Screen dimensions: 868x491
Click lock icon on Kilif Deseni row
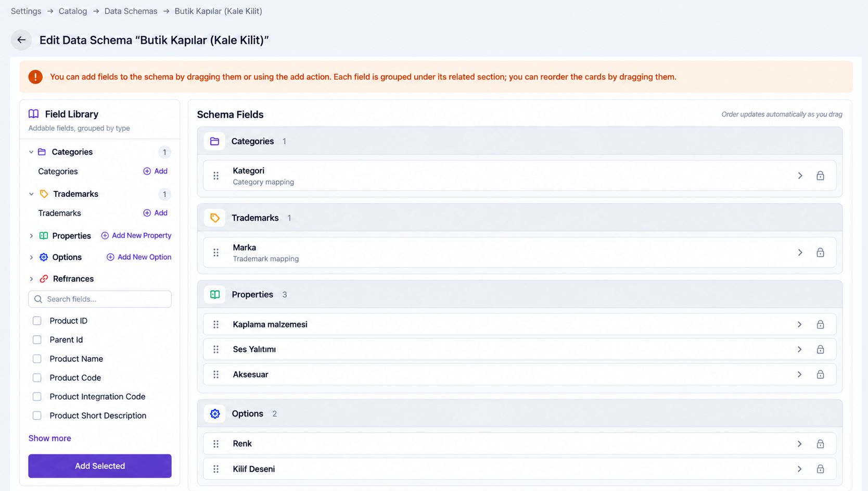pyautogui.click(x=820, y=469)
